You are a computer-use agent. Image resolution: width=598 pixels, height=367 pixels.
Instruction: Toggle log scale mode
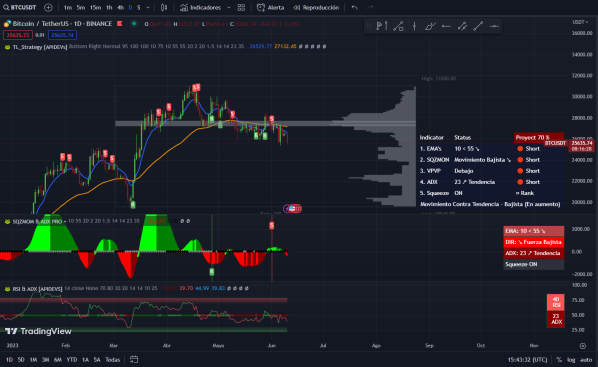(x=571, y=360)
